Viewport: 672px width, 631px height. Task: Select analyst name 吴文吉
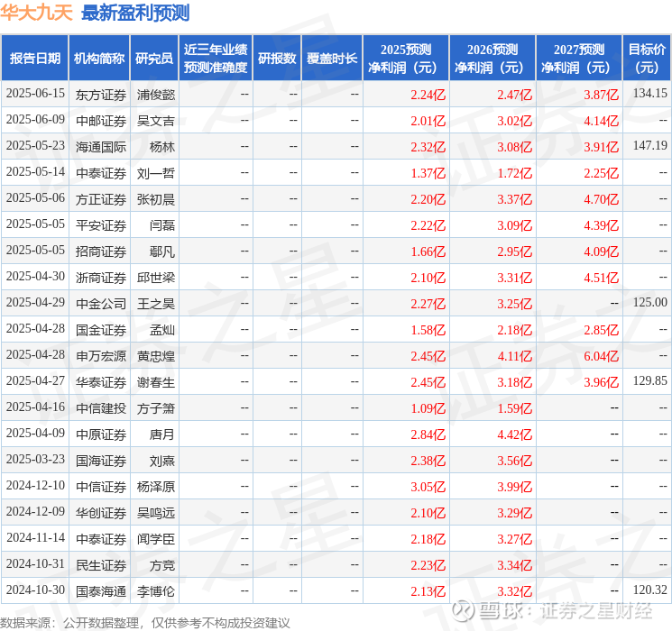pos(155,121)
